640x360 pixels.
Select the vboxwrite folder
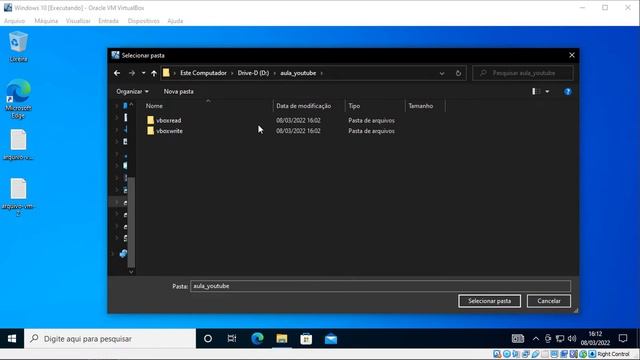point(169,131)
